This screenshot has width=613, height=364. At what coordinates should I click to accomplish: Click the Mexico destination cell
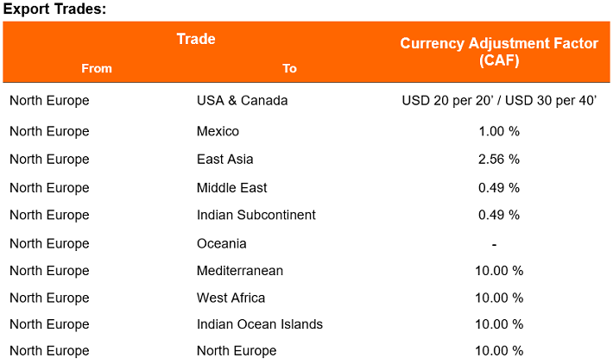click(218, 131)
